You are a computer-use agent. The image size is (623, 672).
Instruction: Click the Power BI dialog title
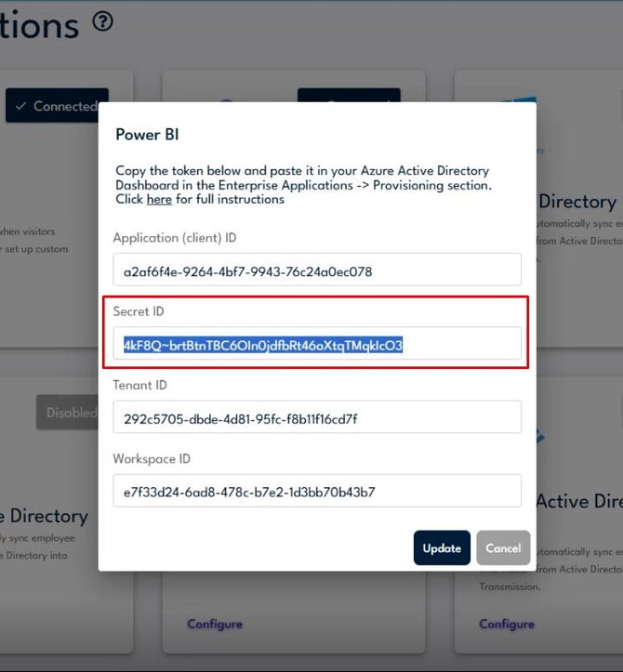[x=147, y=135]
